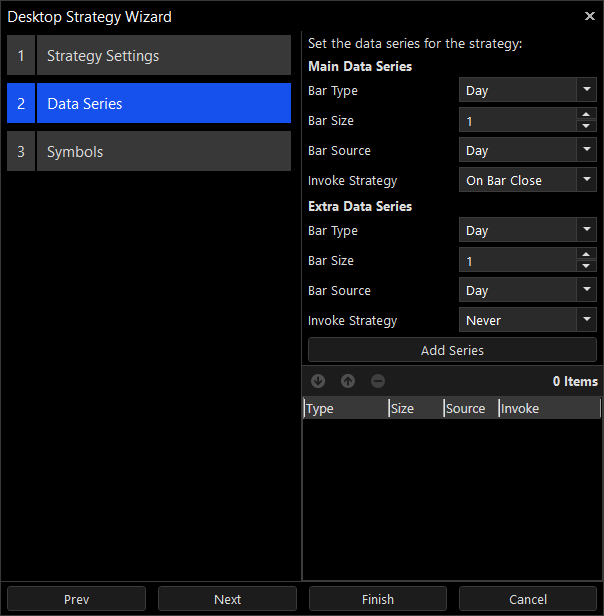This screenshot has height=616, width=604.
Task: Open the Main Data Series Bar Type dropdown
Action: tap(527, 91)
